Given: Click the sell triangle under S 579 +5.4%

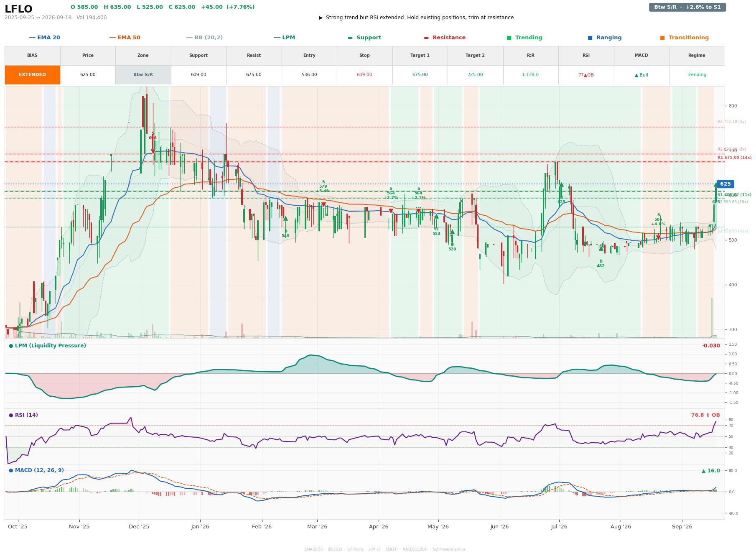Looking at the screenshot, I should coord(323,205).
